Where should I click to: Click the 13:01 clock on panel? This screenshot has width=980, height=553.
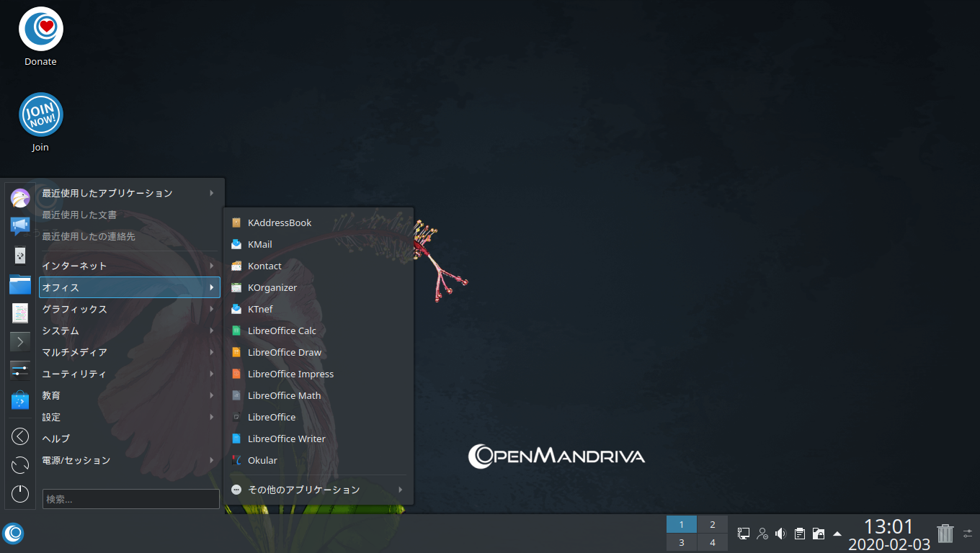pyautogui.click(x=888, y=526)
